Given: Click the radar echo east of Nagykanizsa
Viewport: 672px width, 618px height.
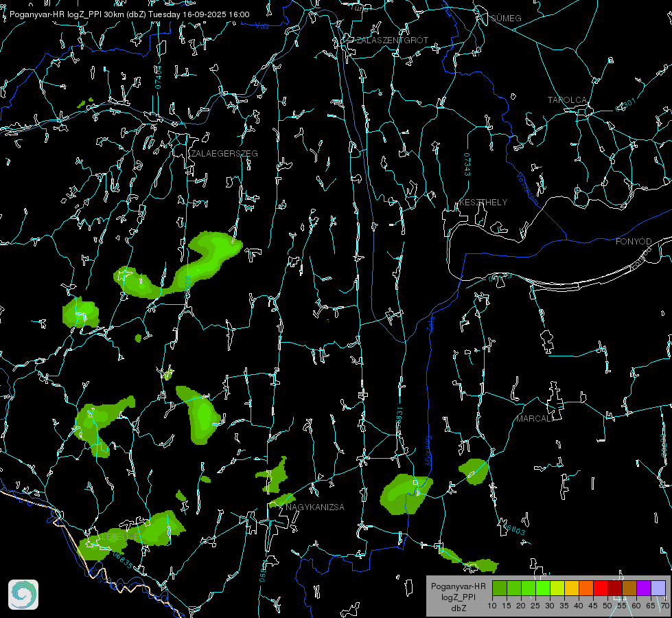Looking at the screenshot, I should click(x=405, y=493).
